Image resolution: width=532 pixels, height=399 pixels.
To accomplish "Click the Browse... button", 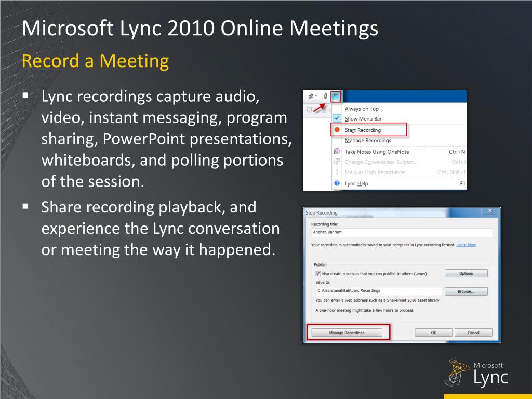I will (466, 291).
